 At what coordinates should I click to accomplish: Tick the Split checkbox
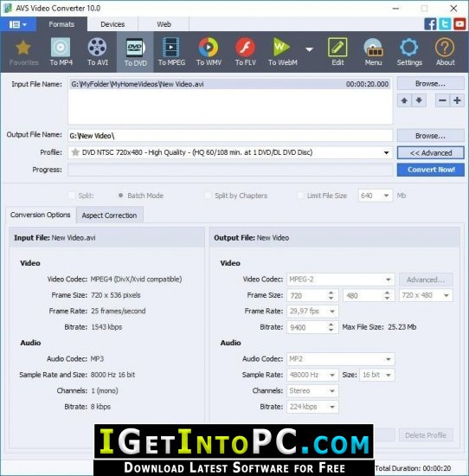[x=72, y=196]
